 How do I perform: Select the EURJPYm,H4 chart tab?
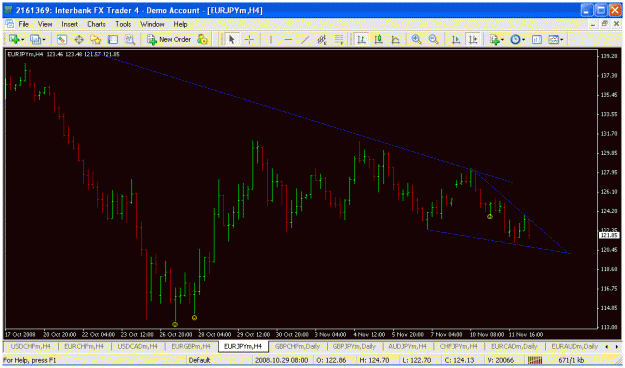(243, 346)
